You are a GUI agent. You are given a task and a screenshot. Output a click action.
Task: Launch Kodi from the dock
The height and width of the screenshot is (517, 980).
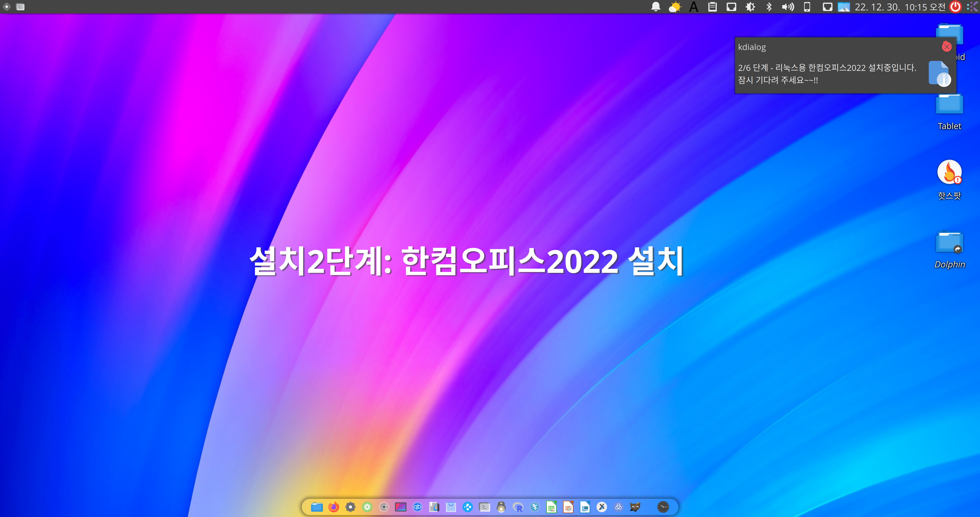point(468,507)
